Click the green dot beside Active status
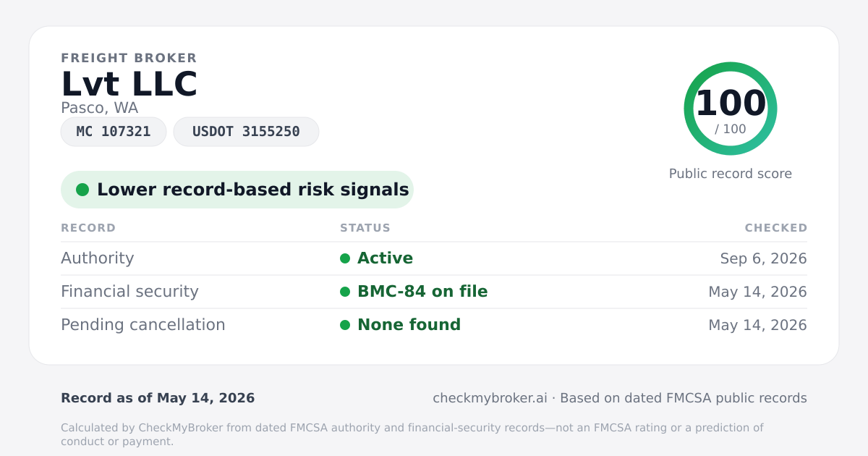 click(x=345, y=258)
